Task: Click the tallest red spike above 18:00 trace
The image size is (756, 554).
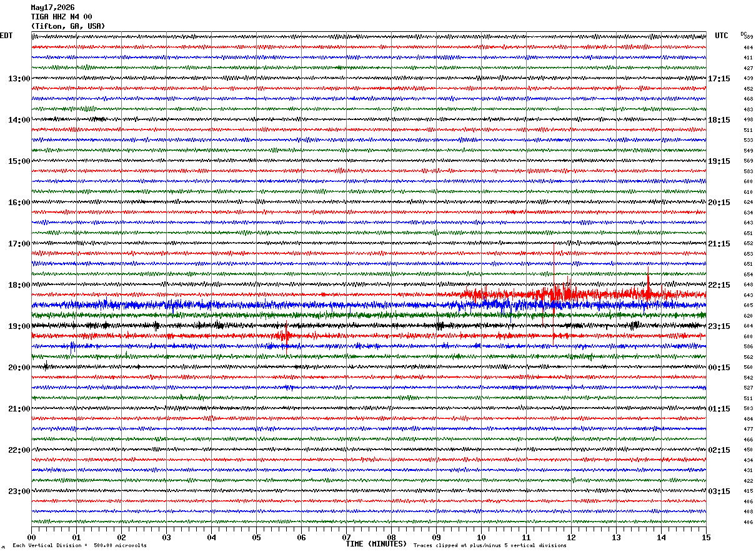Action: pyautogui.click(x=554, y=266)
